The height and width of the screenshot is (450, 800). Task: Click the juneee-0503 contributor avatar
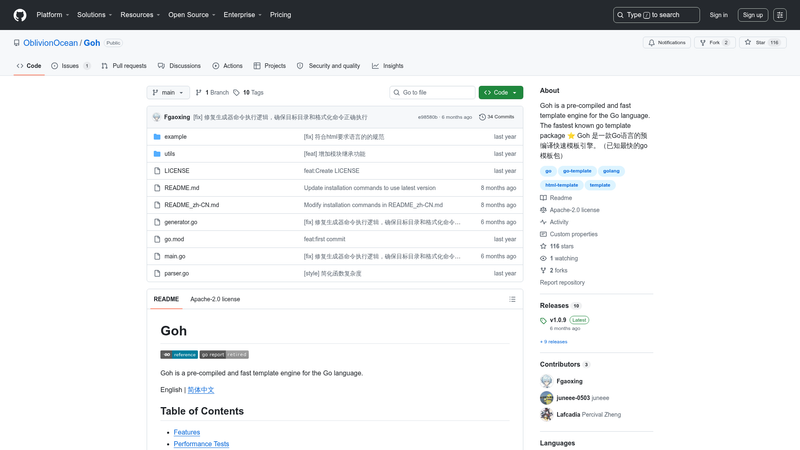[x=546, y=398]
